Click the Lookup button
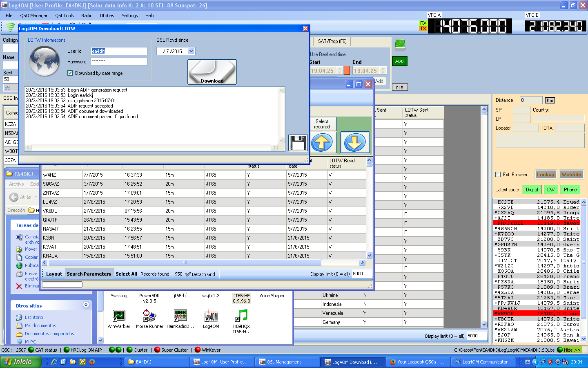 [x=546, y=175]
